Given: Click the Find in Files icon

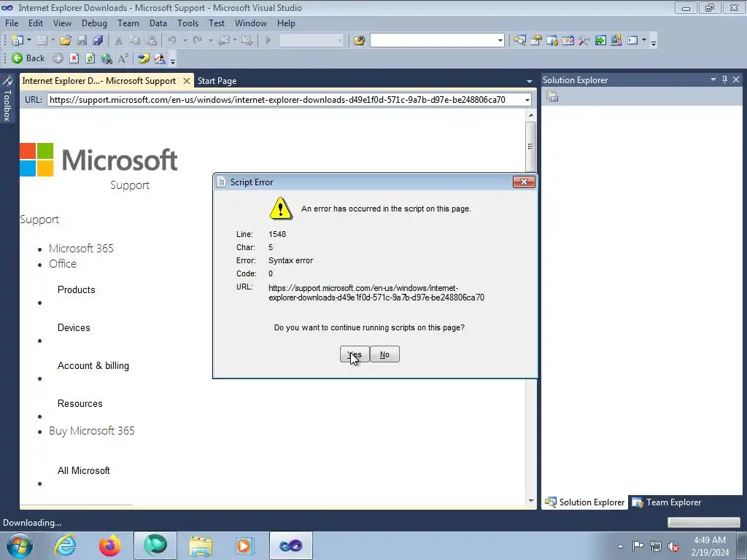Looking at the screenshot, I should coord(359,41).
